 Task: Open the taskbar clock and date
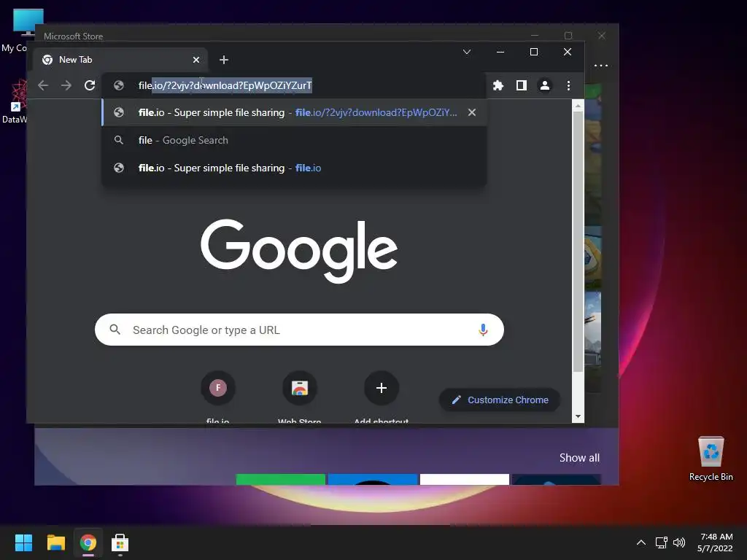click(x=715, y=542)
